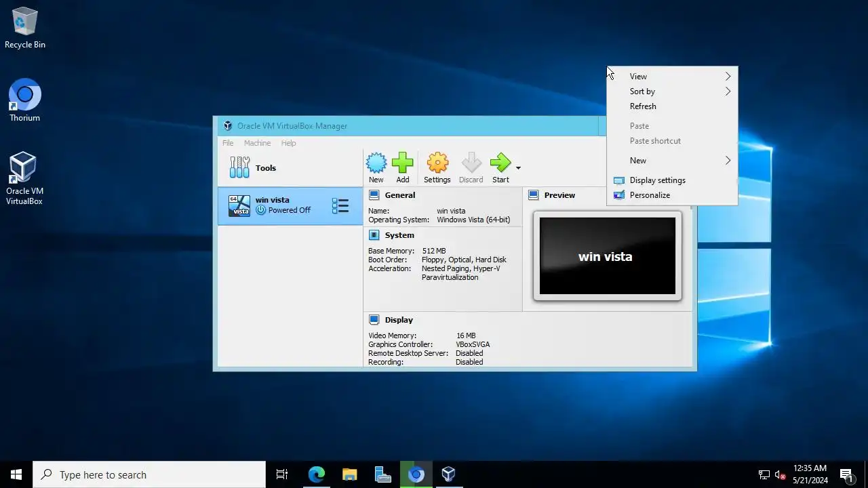Open the Windows Start menu
The width and height of the screenshot is (868, 488).
[16, 474]
